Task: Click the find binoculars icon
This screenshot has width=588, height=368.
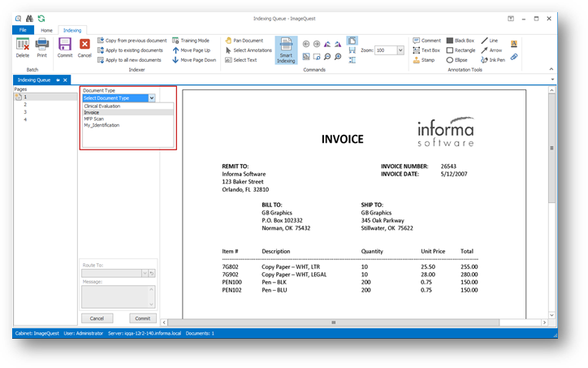Action: 29,19
